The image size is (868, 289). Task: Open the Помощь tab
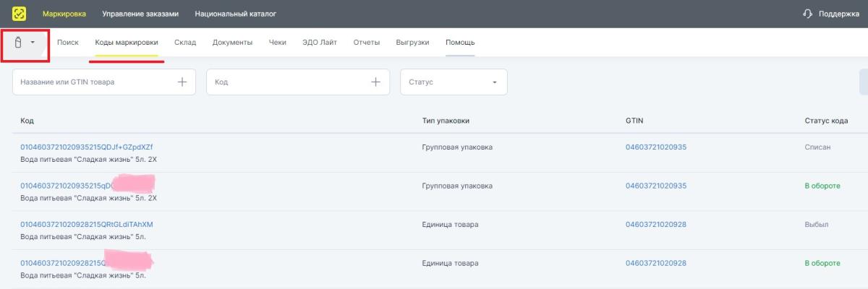(x=460, y=43)
